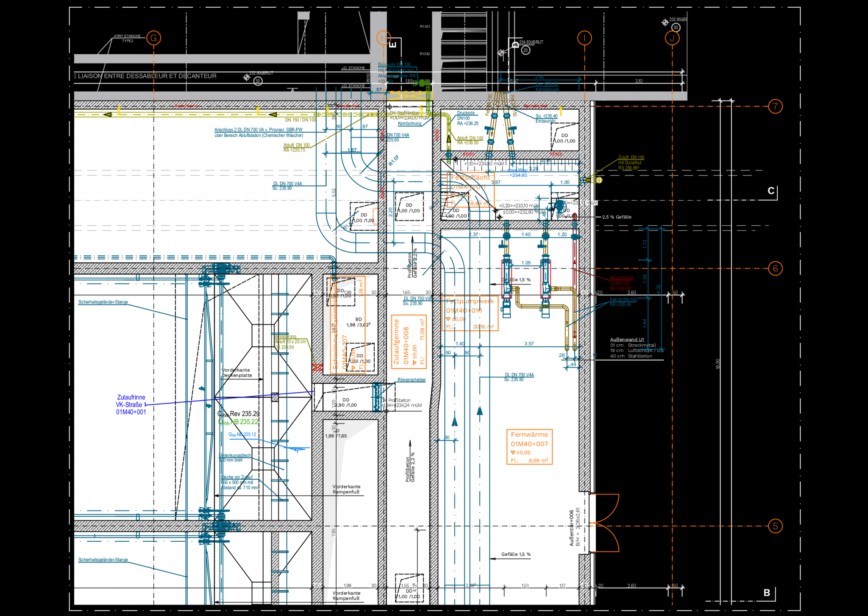Select the yellow Zuluft Dunsthut vent symbol
Image resolution: width=868 pixels, height=616 pixels.
point(598,180)
